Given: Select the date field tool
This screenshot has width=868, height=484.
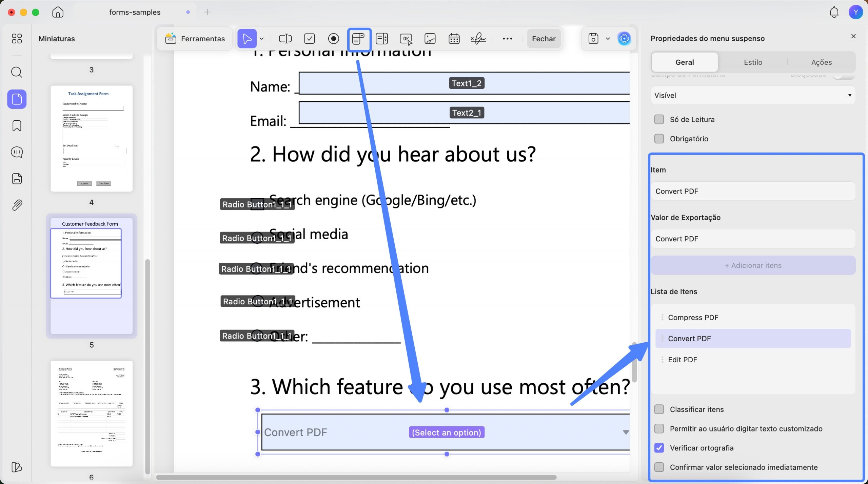Looking at the screenshot, I should click(454, 39).
